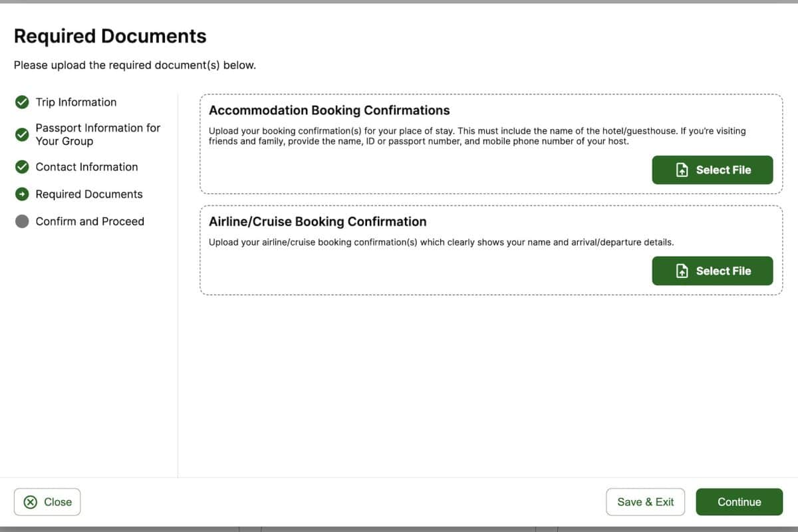Select the Required Documents step label
This screenshot has height=532, width=798.
pos(89,194)
